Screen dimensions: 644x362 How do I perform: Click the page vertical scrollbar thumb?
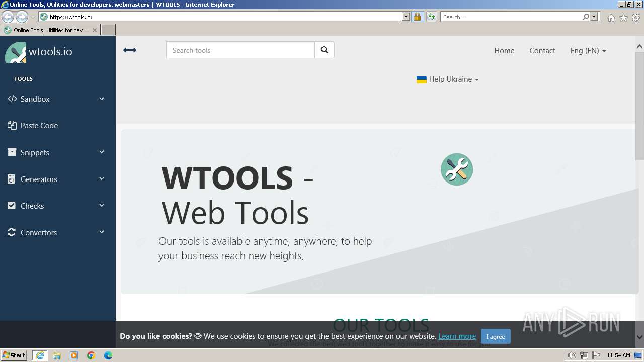[639, 106]
